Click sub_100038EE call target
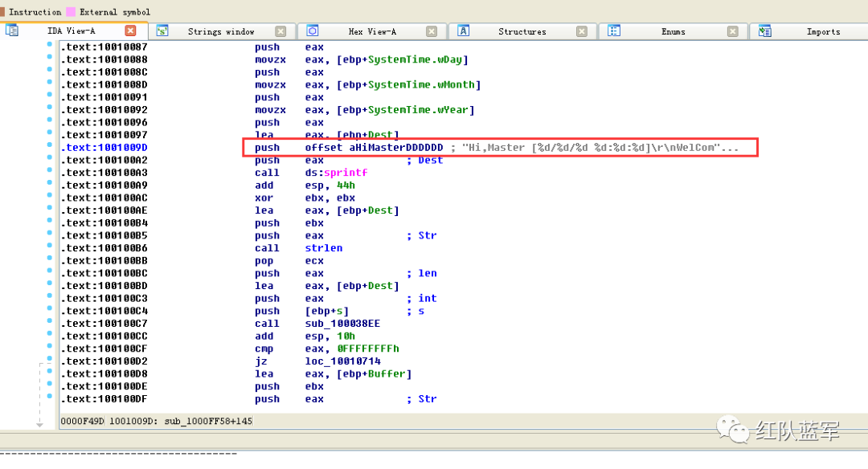 coord(342,324)
